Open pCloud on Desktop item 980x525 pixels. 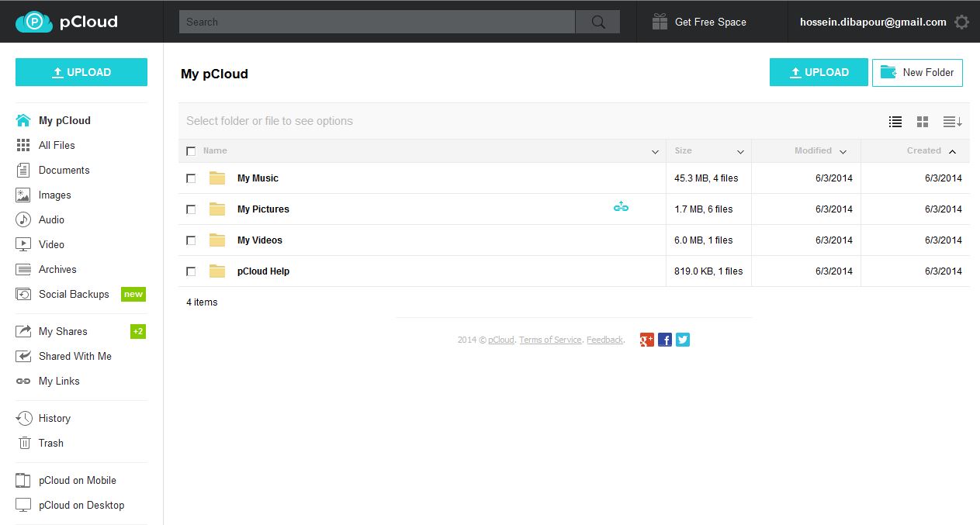[x=81, y=505]
